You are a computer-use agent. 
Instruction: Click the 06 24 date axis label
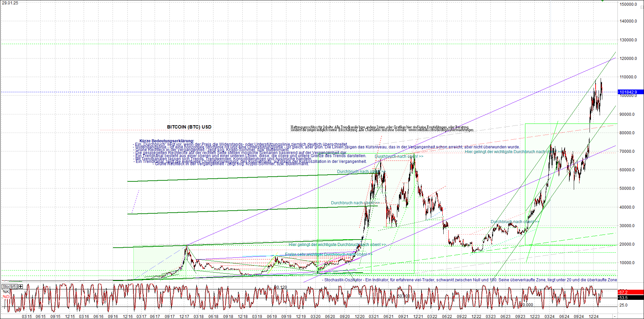tap(564, 317)
